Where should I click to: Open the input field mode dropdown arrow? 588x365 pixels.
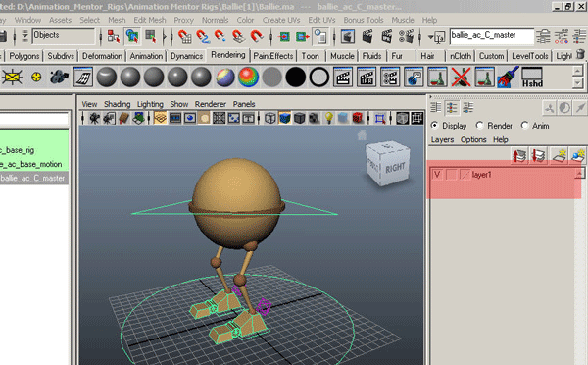[x=430, y=37]
